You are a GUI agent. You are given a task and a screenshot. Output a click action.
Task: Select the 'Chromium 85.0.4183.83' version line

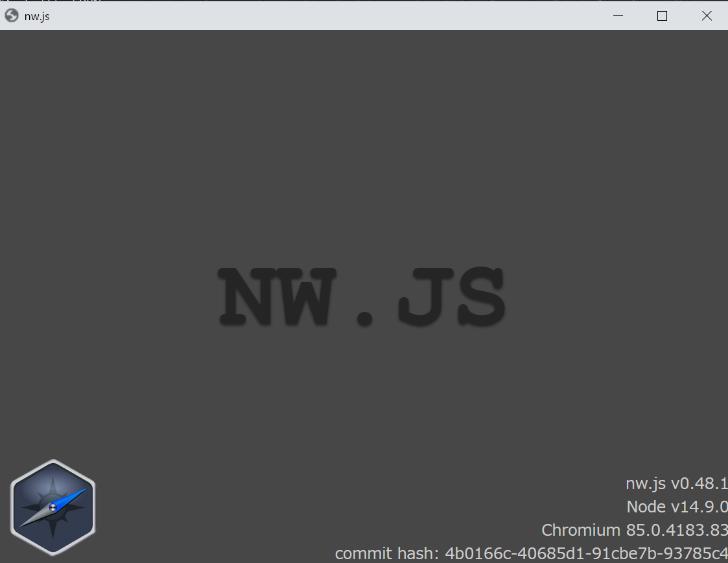point(634,530)
